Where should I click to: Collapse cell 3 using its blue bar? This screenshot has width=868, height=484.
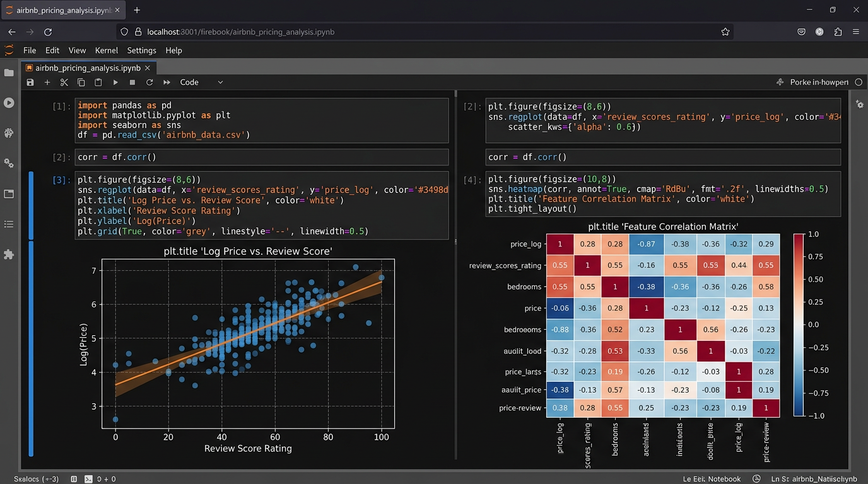point(31,205)
